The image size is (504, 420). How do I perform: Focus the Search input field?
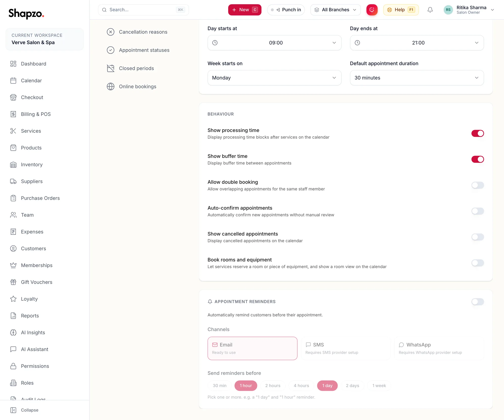(143, 10)
